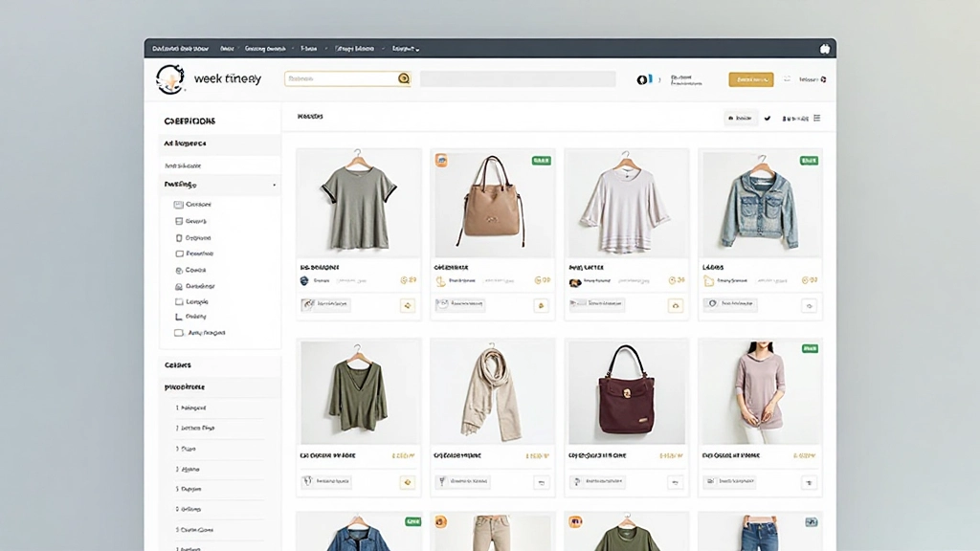Viewport: 980px width, 551px height.
Task: Click the small action icon at bottom of the denim jacket card
Action: point(810,304)
